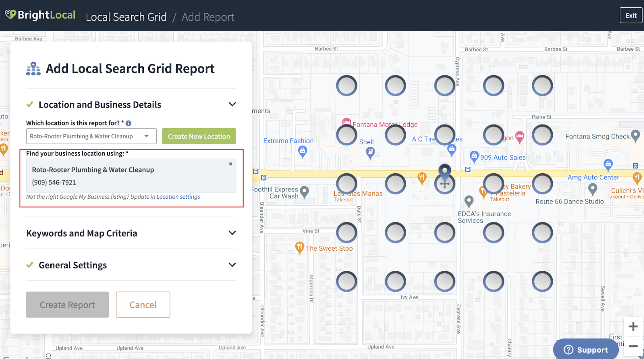Open Local Search Grid breadcrumb
The width and height of the screenshot is (644, 359).
pos(126,17)
